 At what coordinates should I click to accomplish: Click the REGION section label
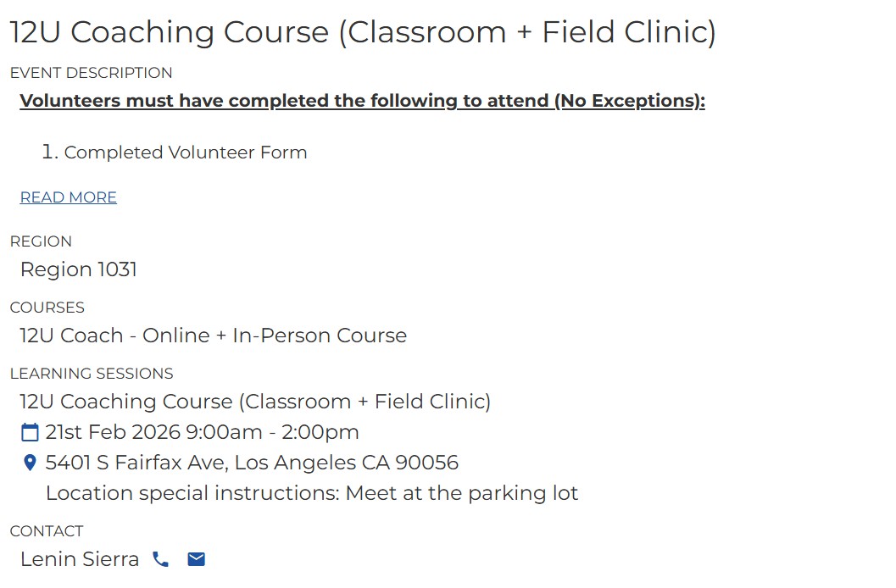[x=41, y=241]
